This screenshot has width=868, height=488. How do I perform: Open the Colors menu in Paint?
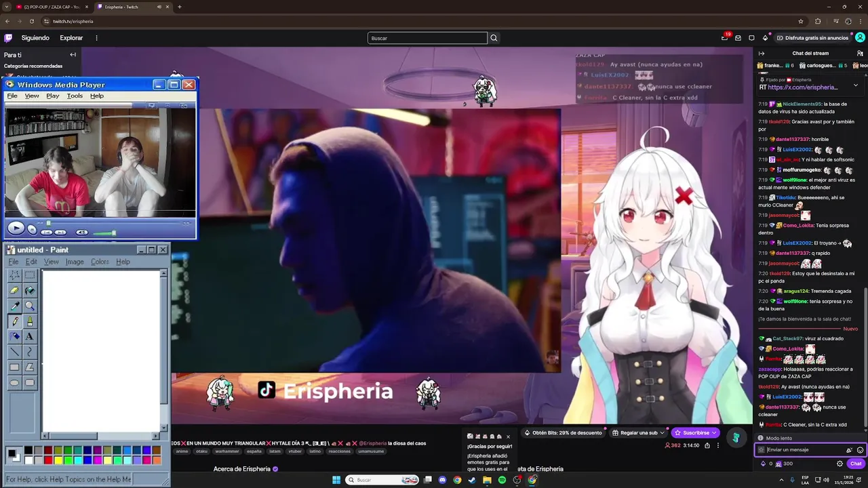(100, 262)
